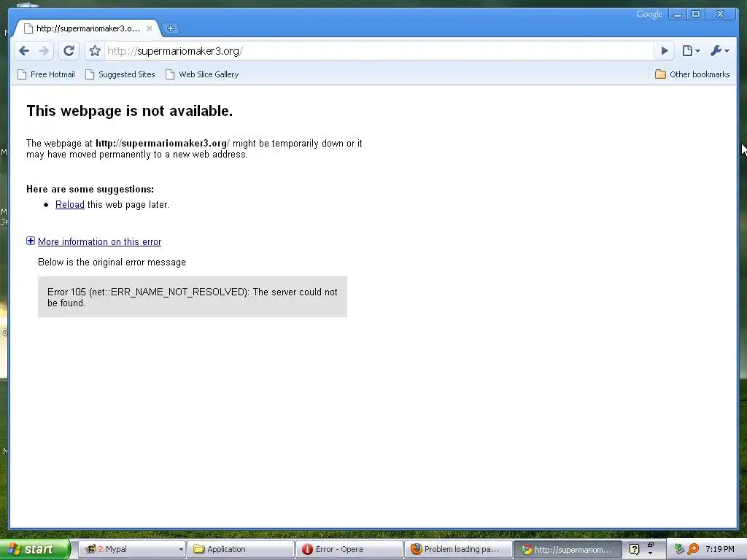Minimize the Chrome window
This screenshot has width=747, height=560.
[678, 15]
